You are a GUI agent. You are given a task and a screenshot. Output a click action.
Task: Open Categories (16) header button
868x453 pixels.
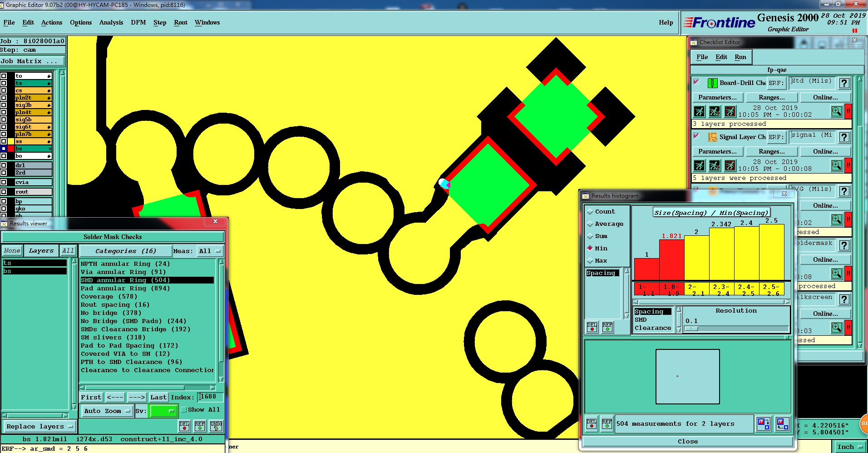pos(126,251)
